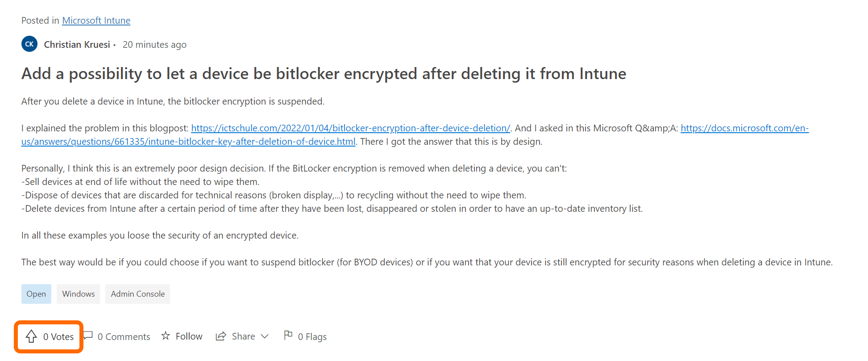Viewport: 868px width, 361px height.
Task: Click the Follow star icon
Action: [x=166, y=336]
